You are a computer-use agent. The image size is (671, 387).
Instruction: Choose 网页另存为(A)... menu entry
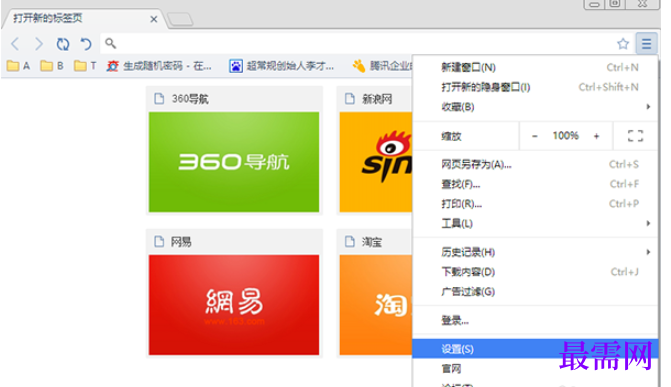tap(535, 164)
